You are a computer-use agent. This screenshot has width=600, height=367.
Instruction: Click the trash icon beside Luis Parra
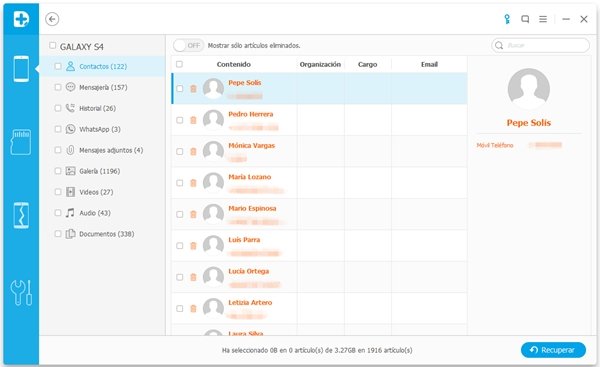point(193,246)
